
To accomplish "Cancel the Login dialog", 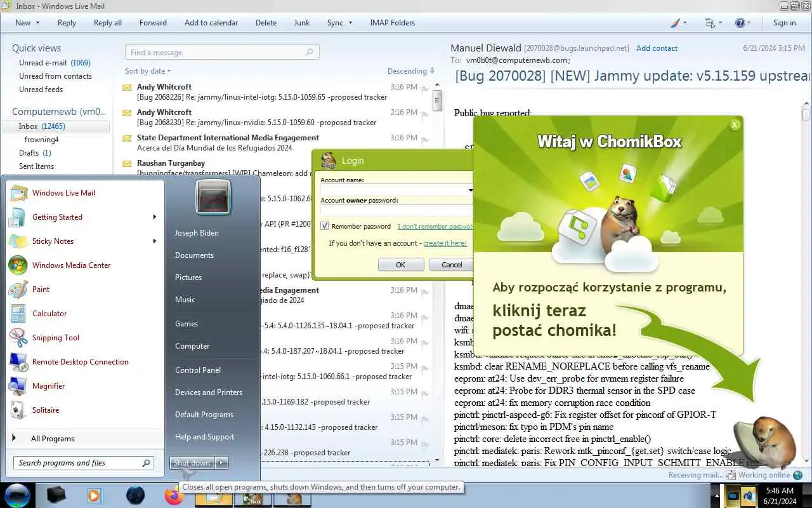I will pyautogui.click(x=452, y=265).
